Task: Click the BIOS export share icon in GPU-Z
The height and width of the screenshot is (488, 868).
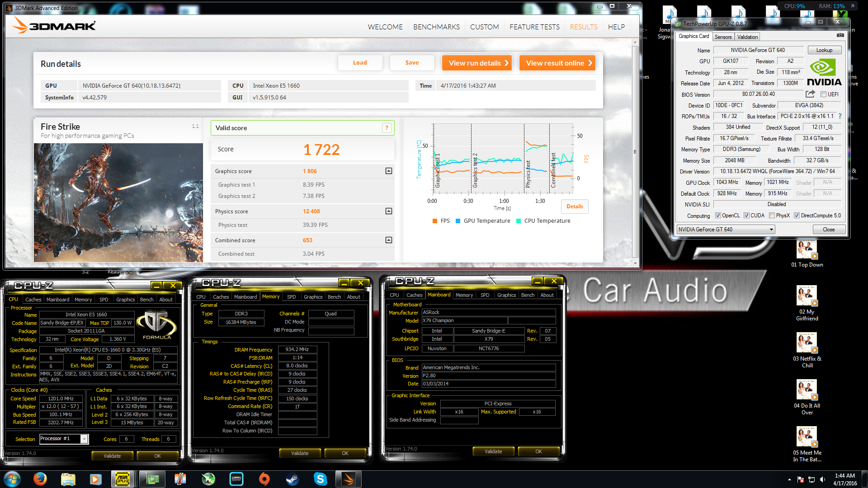Action: tap(810, 94)
